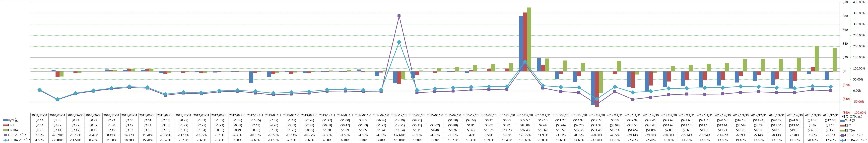
Task: Click the 2018/03/31 date column header
Action: 632,115
